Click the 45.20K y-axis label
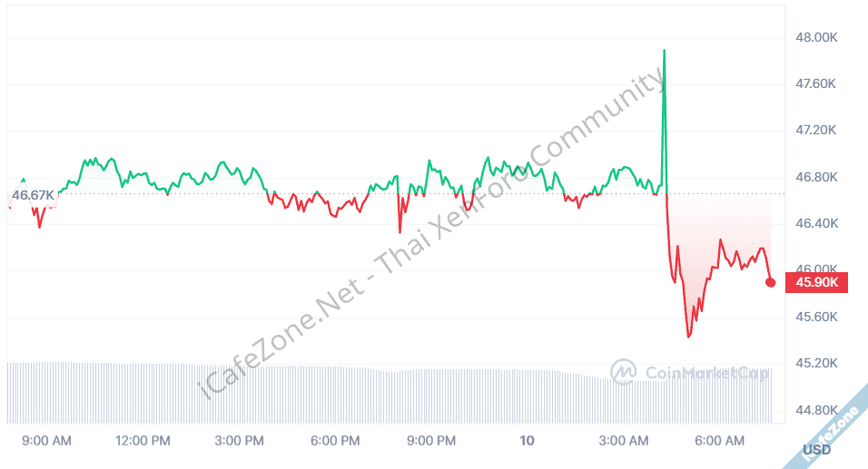868x469 pixels. pos(814,364)
